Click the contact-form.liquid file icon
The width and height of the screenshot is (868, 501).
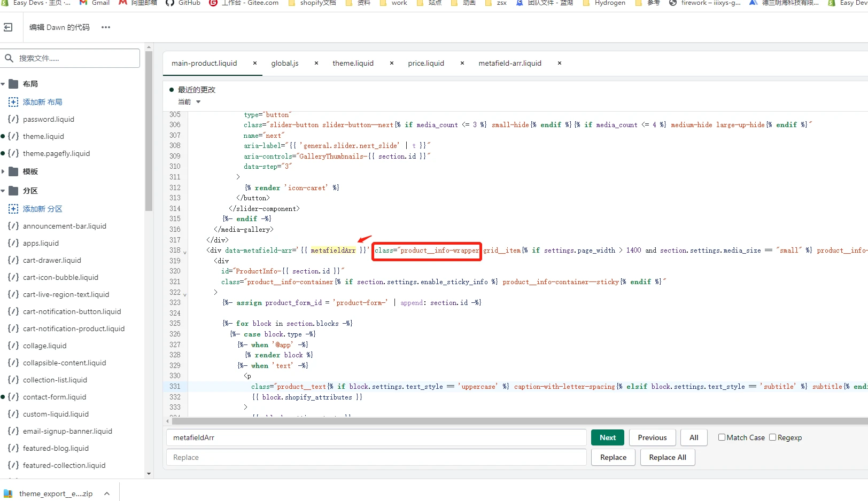point(13,397)
